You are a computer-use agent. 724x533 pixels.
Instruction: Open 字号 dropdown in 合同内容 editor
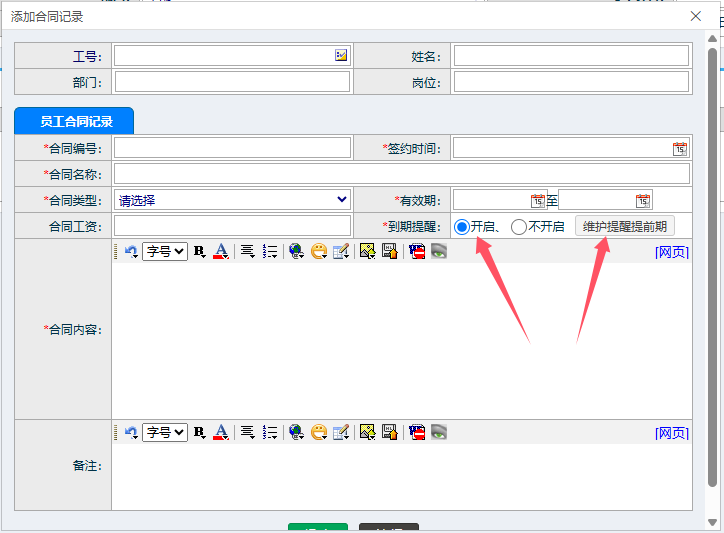tap(165, 252)
